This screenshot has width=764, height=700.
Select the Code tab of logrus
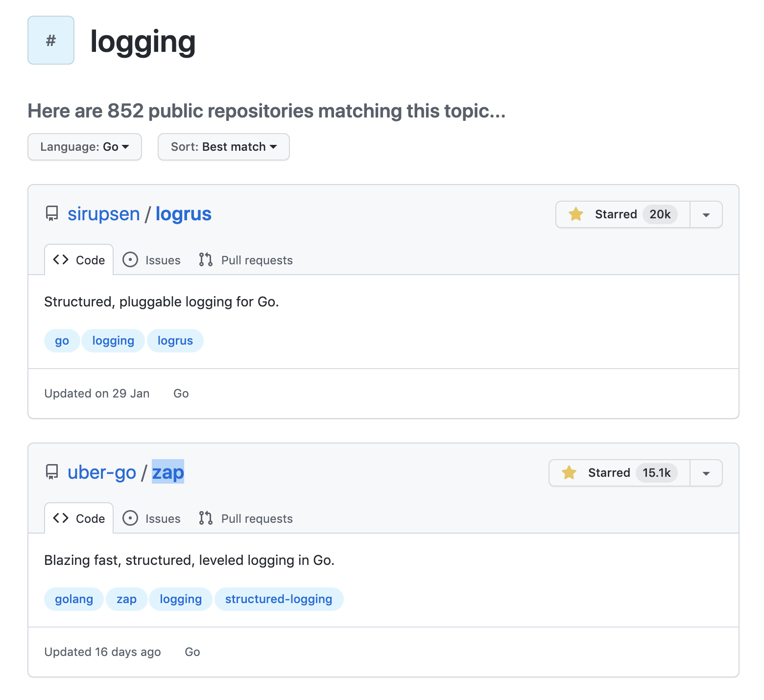79,260
